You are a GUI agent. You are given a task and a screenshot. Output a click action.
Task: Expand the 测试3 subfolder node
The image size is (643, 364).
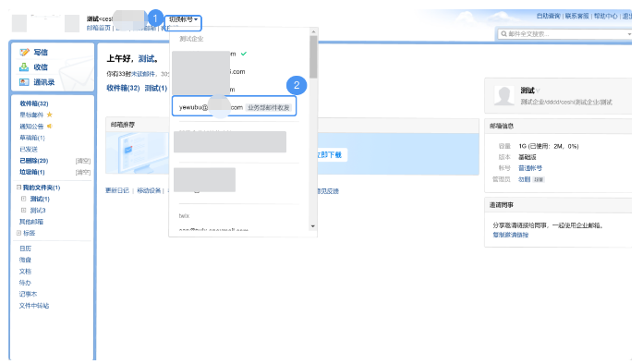tap(23, 211)
